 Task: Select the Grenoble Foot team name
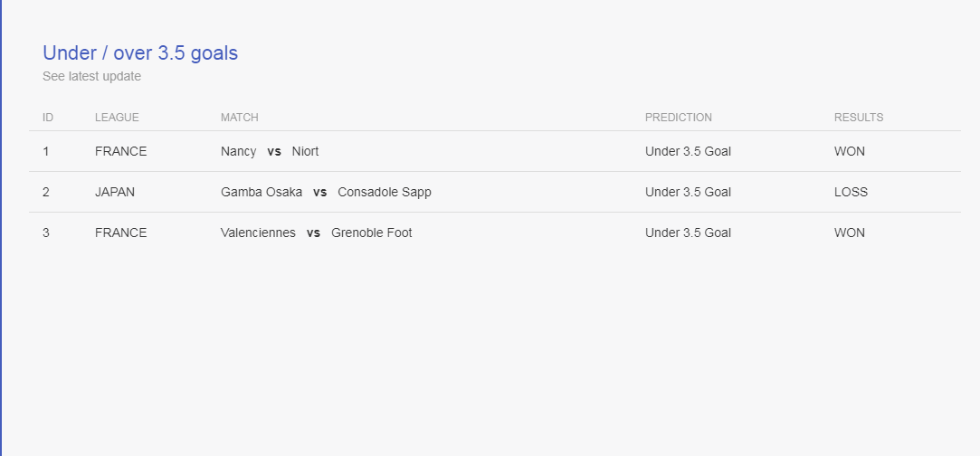click(372, 233)
